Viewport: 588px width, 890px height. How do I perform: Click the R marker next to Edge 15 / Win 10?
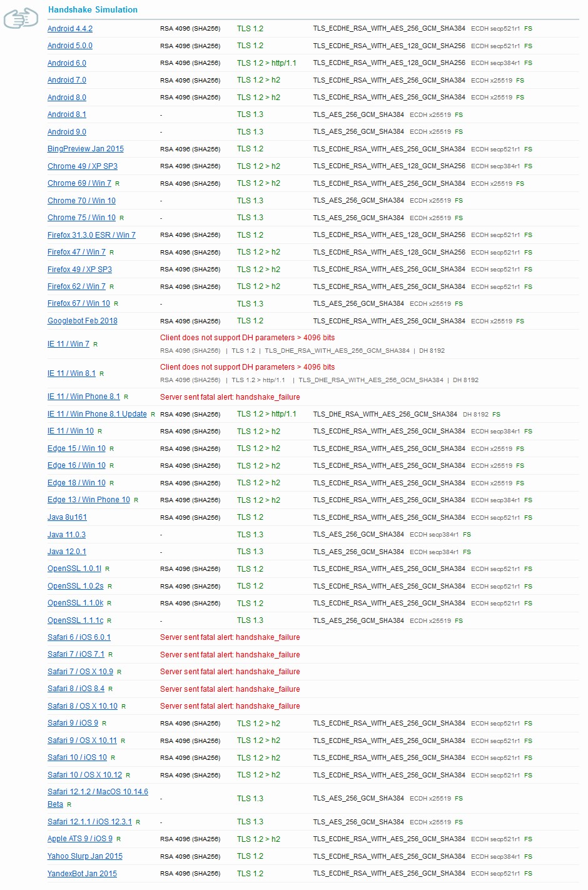(111, 449)
